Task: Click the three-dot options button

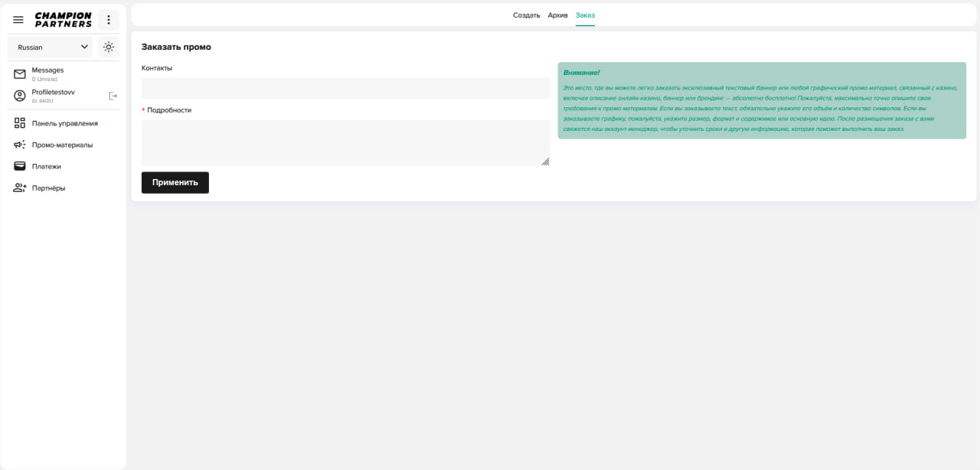Action: [109, 20]
